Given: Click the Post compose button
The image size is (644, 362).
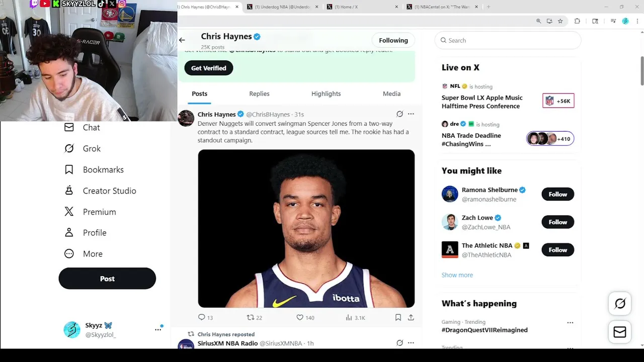Looking at the screenshot, I should 107,279.
